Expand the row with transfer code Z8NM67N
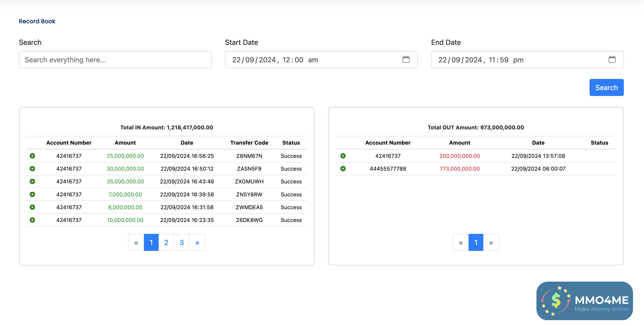 (x=32, y=156)
